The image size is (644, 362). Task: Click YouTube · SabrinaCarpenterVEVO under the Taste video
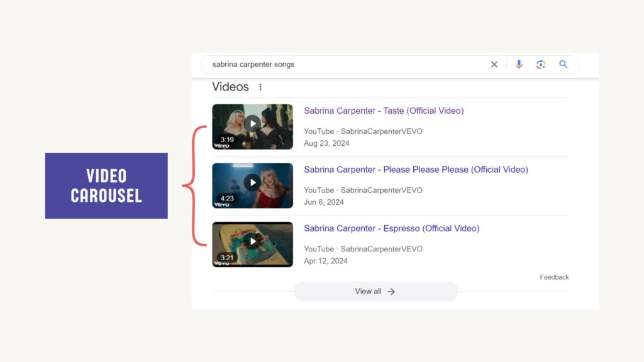click(x=363, y=131)
